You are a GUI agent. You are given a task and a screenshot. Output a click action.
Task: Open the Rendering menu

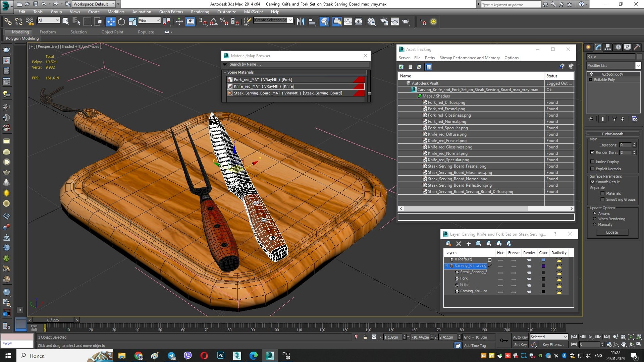pos(200,12)
